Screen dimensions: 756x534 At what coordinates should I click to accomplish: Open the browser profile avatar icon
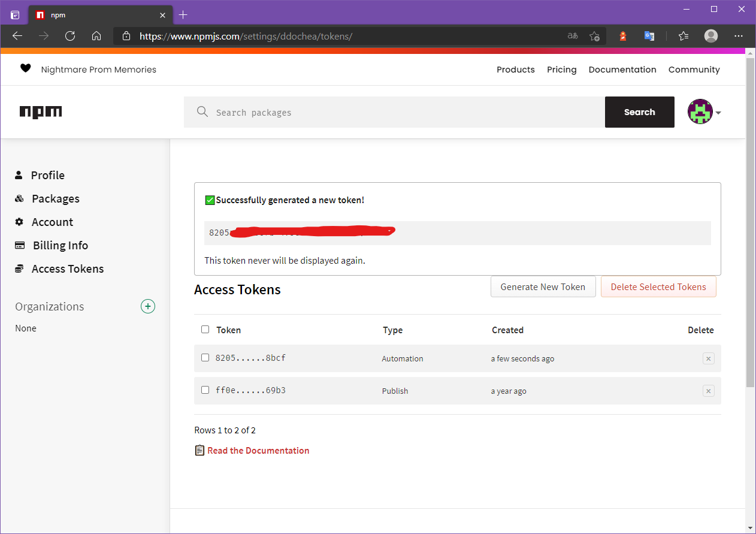point(711,36)
